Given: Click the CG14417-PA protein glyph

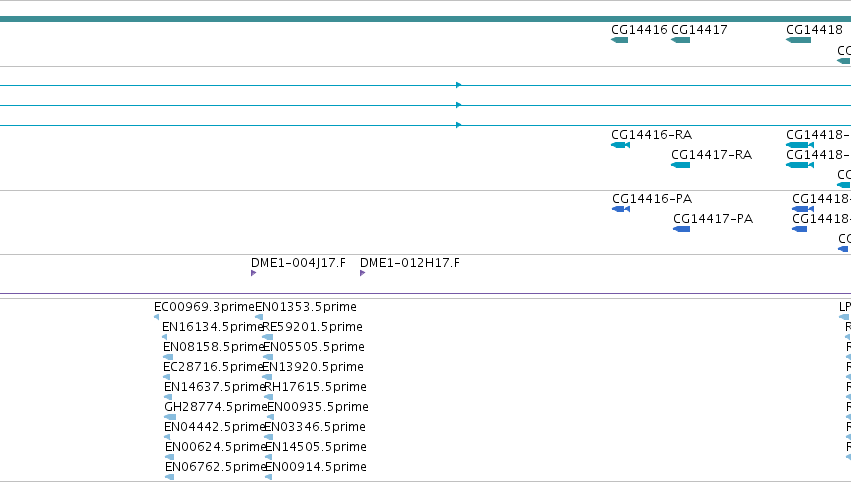Looking at the screenshot, I should (x=682, y=229).
